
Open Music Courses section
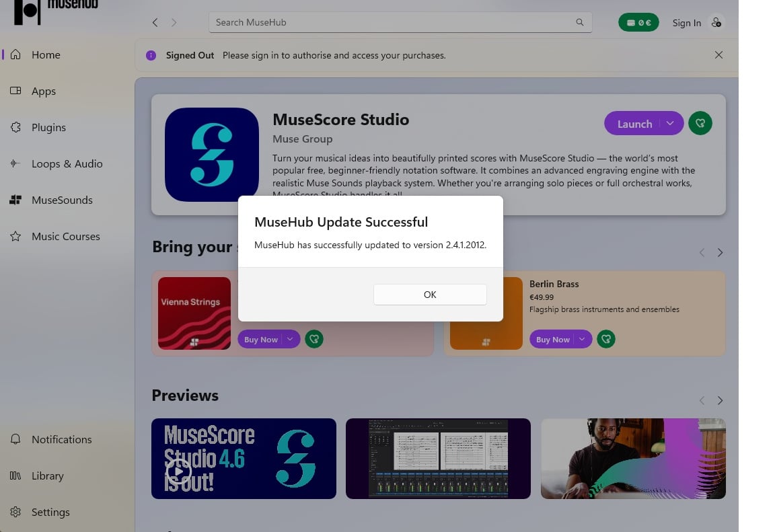(67, 236)
